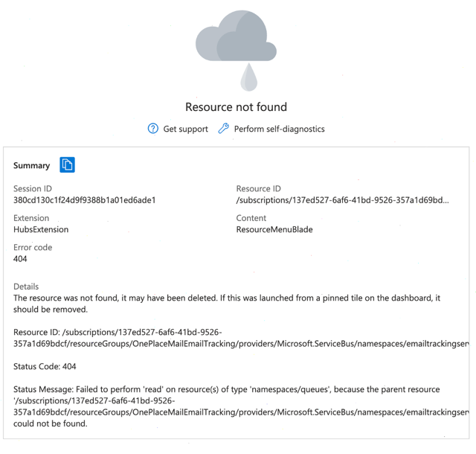Screen dimensions: 476x454
Task: Click the wrench diagnostics icon
Action: pos(223,129)
